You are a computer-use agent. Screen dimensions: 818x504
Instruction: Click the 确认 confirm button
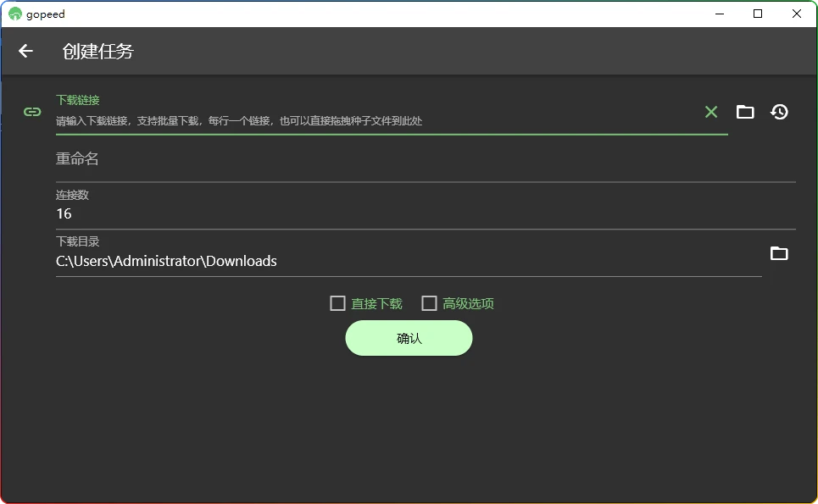click(x=409, y=338)
